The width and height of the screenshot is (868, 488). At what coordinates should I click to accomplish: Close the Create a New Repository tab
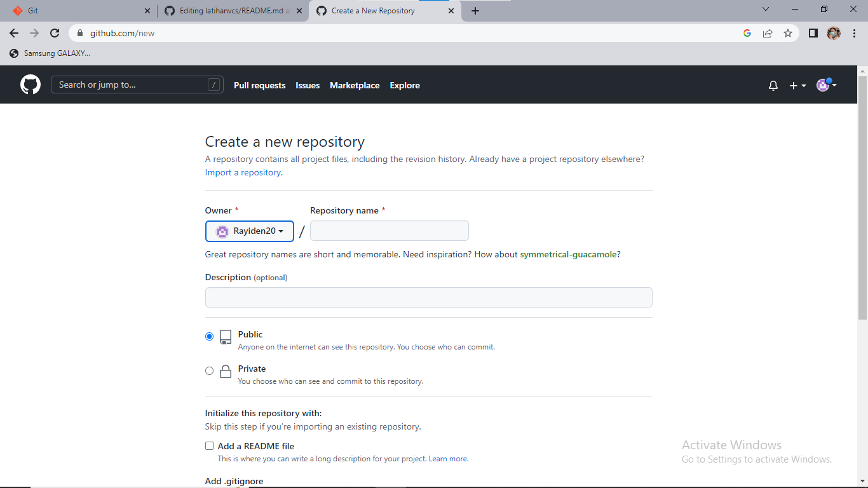pos(451,11)
